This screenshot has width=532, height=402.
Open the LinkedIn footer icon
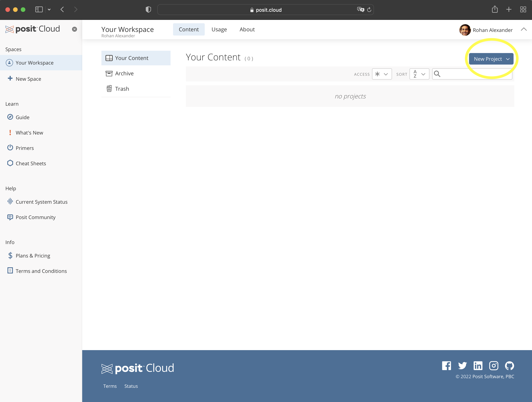(x=478, y=366)
